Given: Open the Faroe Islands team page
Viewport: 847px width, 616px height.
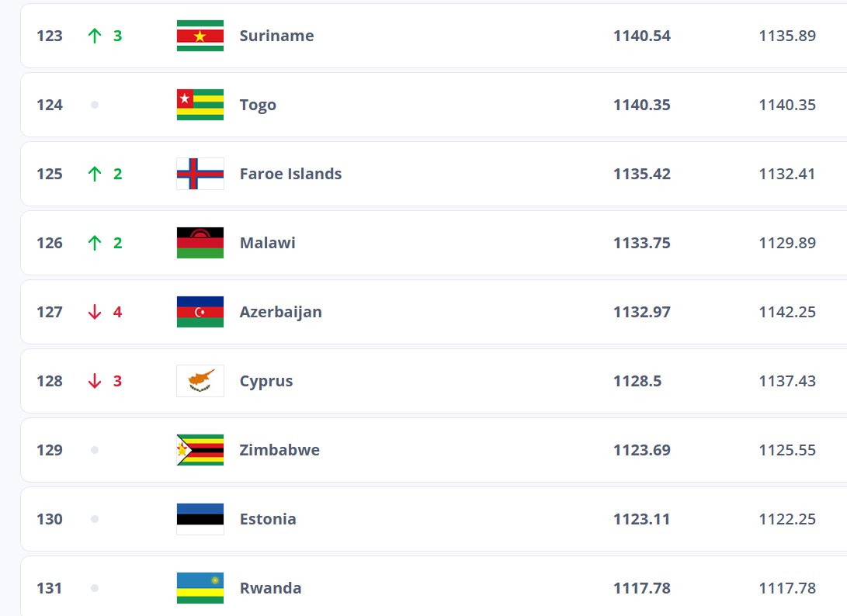Looking at the screenshot, I should pos(289,174).
